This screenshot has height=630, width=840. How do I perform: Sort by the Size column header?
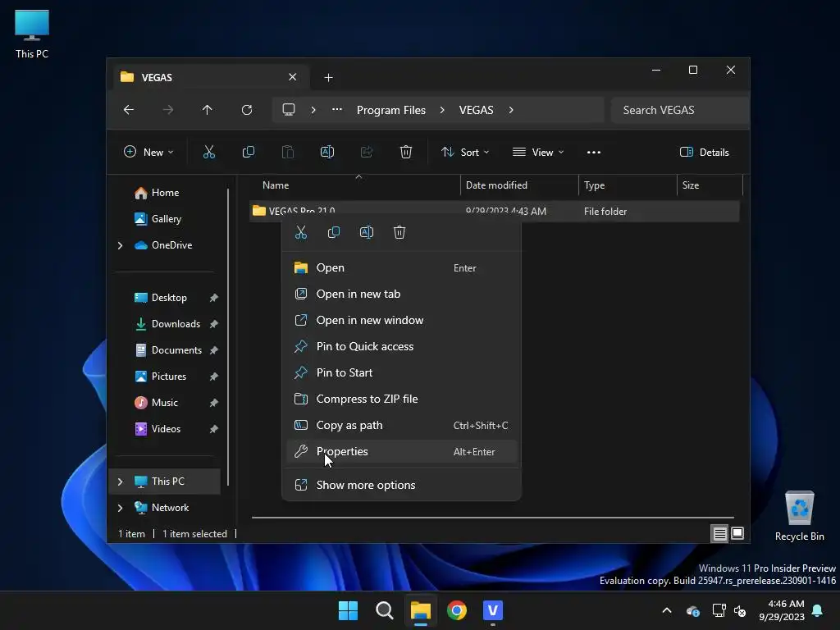(710, 185)
